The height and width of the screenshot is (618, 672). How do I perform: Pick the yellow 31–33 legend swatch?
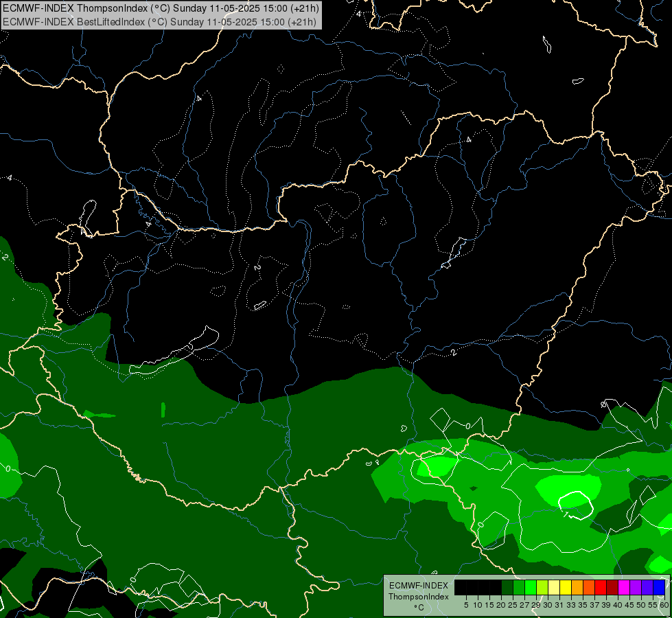point(566,587)
